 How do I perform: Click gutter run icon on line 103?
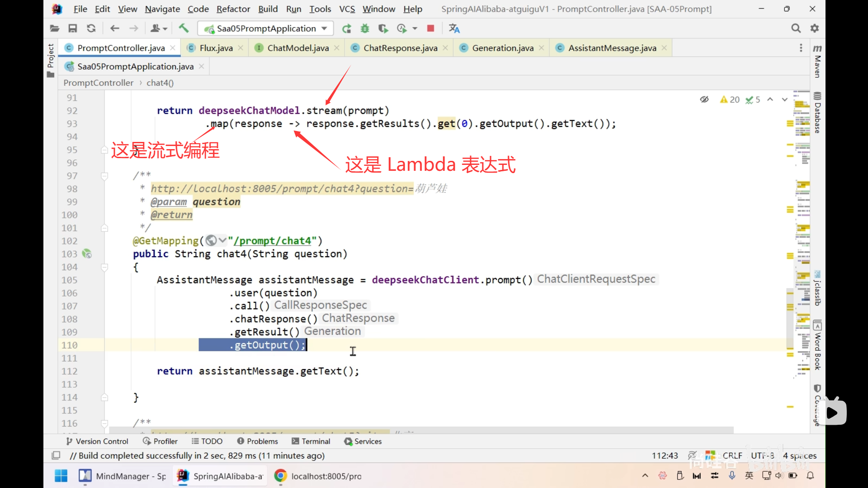point(87,254)
